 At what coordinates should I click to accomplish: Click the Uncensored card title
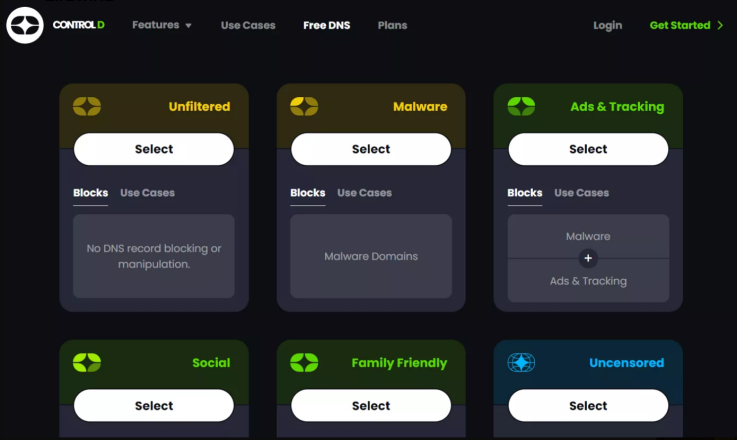point(627,363)
